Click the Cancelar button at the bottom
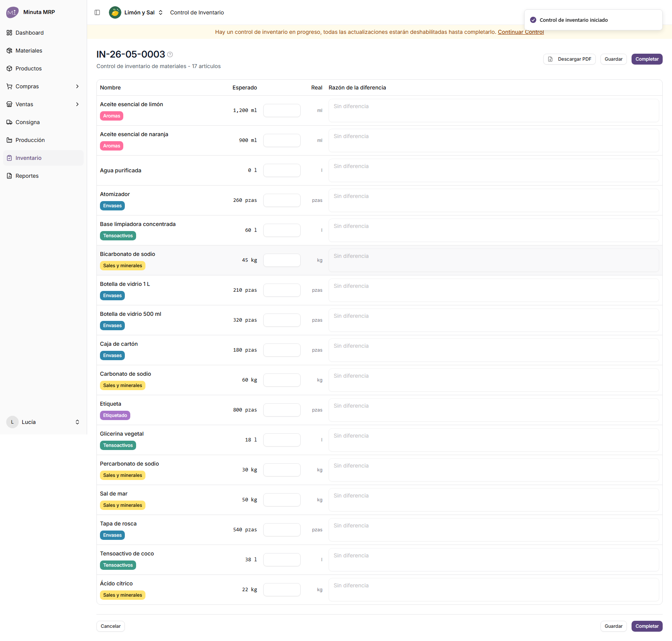The height and width of the screenshot is (641, 672). 110,626
